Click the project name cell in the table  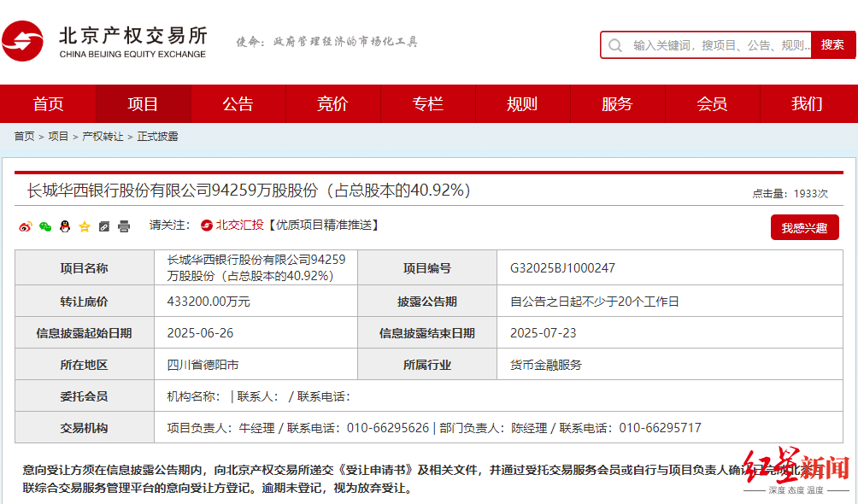pyautogui.click(x=256, y=268)
